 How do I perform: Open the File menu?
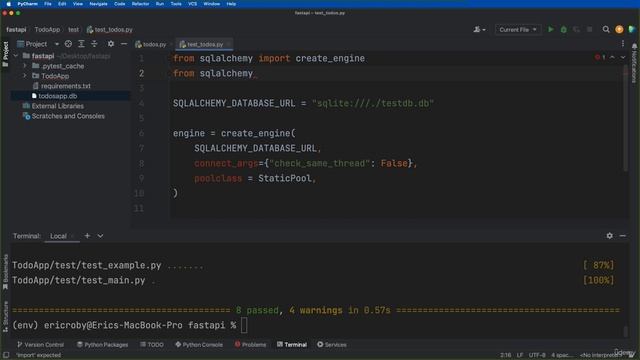click(48, 4)
